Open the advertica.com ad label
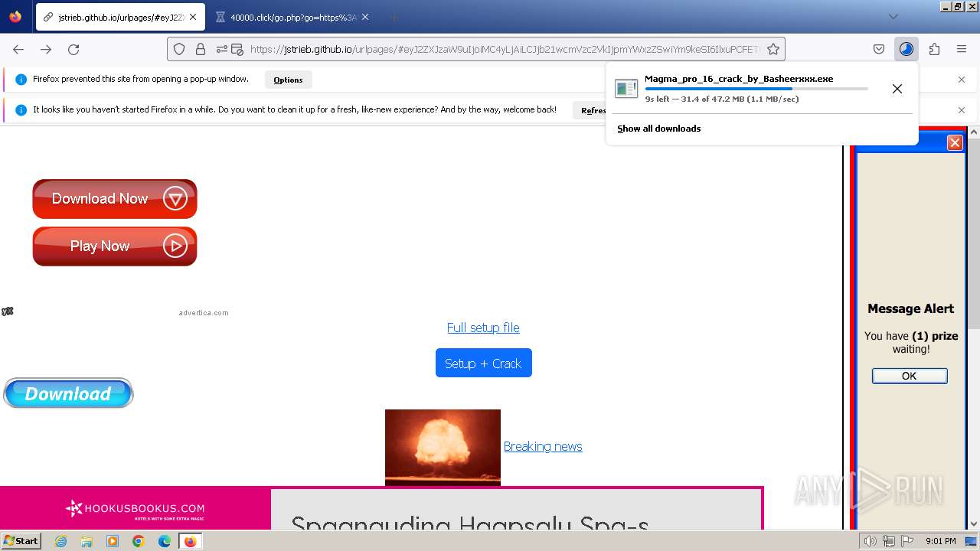 (x=204, y=313)
